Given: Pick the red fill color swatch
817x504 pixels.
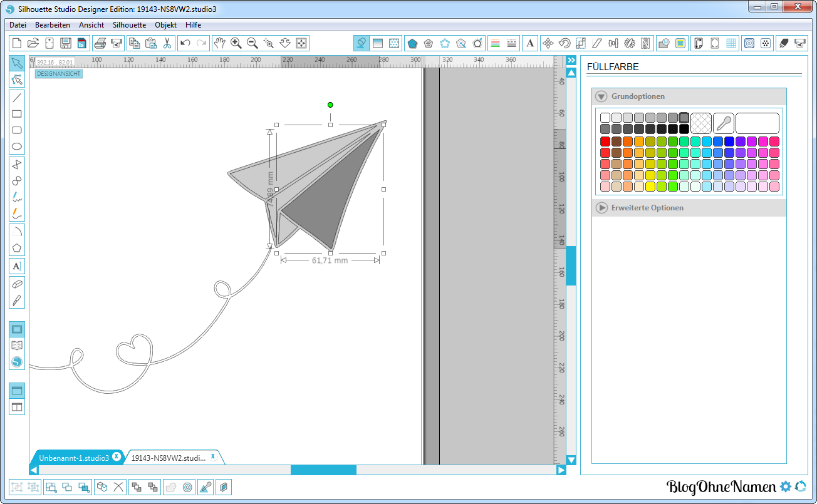Looking at the screenshot, I should 605,141.
